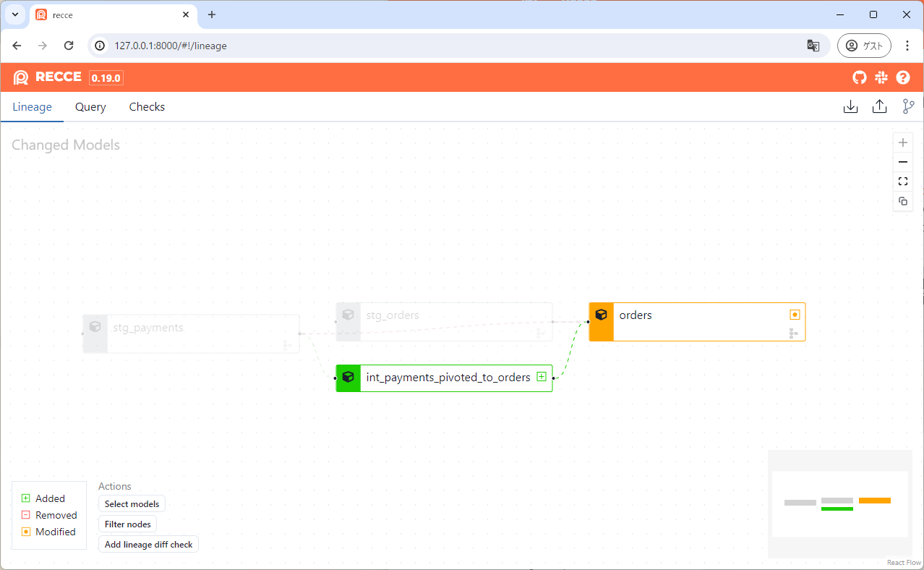Select the orders model node
924x570 pixels.
coord(697,321)
